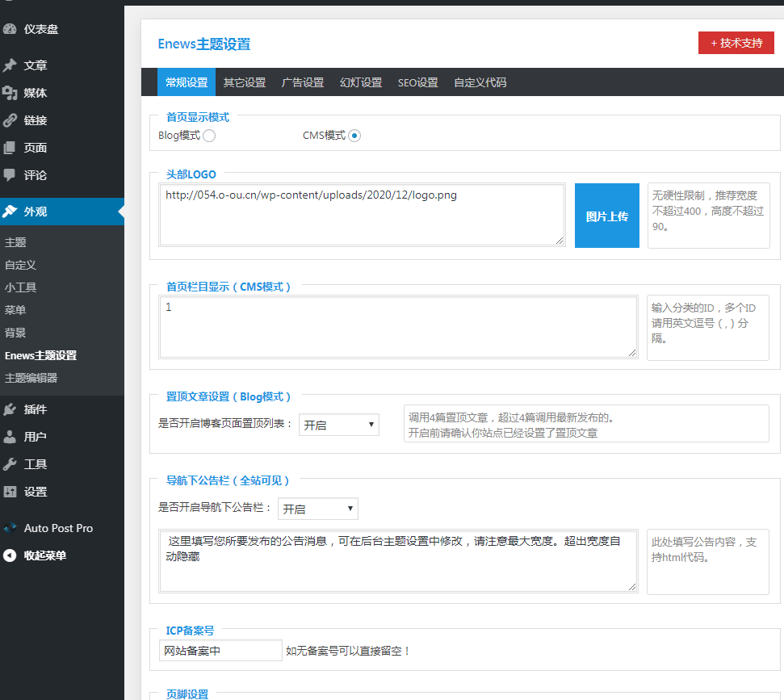Select the Blog模式 radio button
This screenshot has height=700, width=784.
tap(209, 136)
